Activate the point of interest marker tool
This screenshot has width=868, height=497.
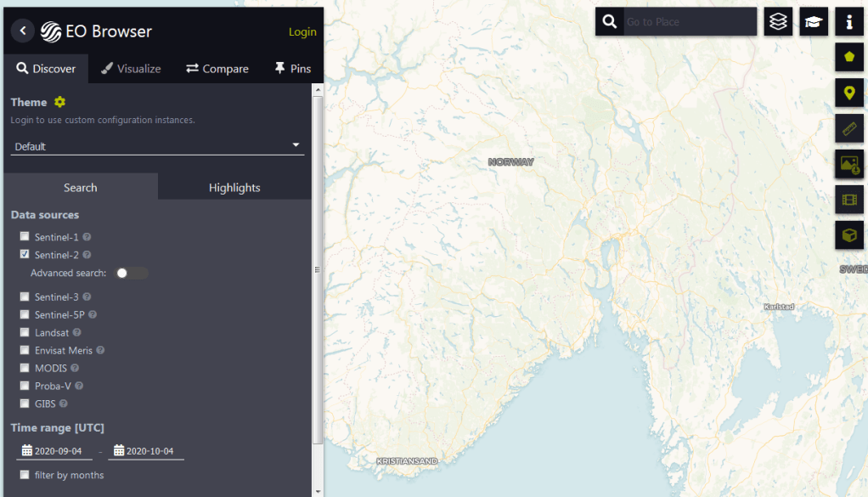[849, 93]
